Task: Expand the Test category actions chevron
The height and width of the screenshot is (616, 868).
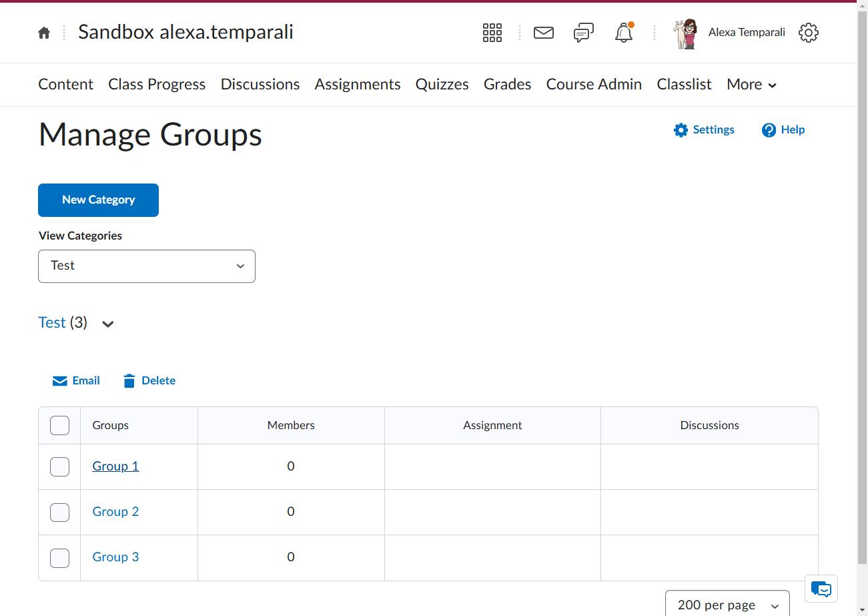Action: (x=108, y=324)
